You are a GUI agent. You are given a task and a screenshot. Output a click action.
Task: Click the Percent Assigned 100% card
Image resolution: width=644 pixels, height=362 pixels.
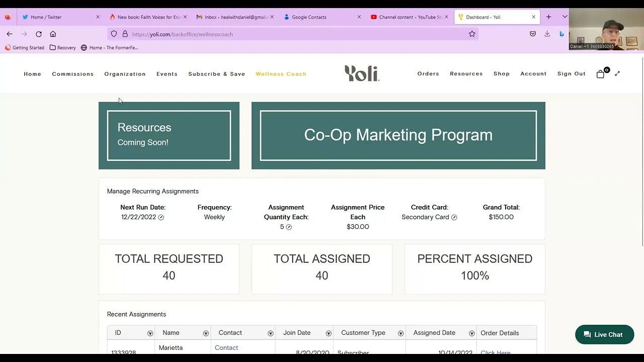[474, 269]
